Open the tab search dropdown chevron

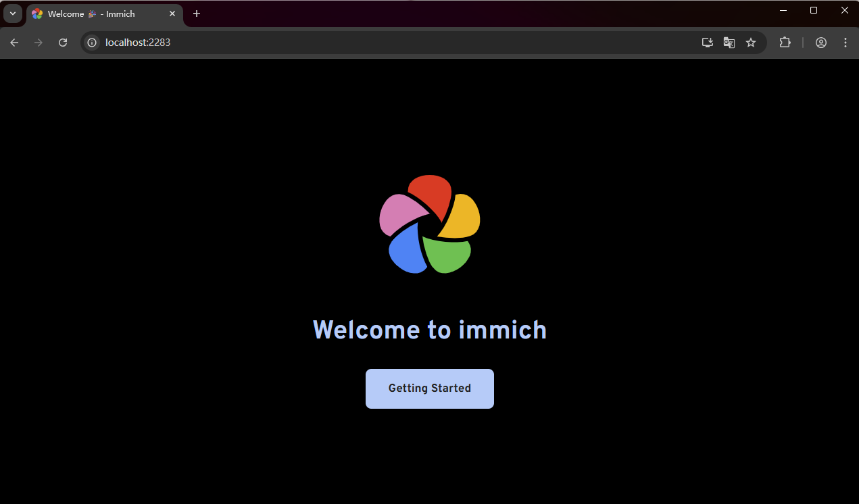[12, 14]
